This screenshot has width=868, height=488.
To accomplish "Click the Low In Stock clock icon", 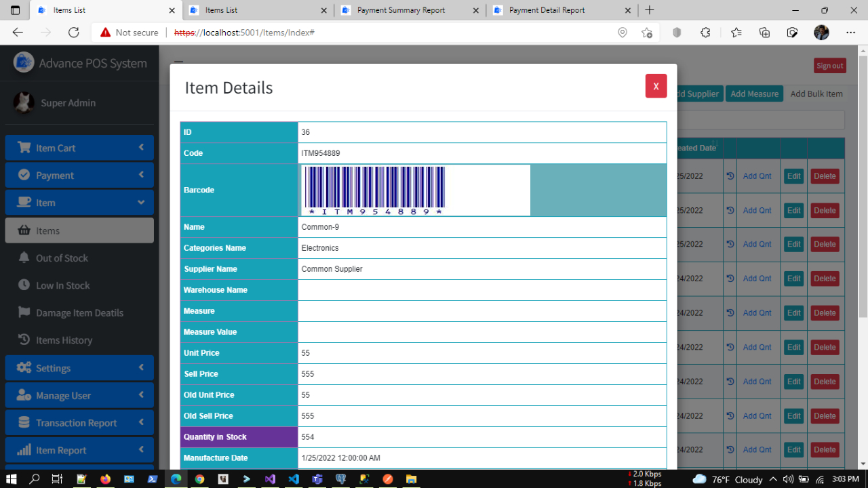I will 23,285.
